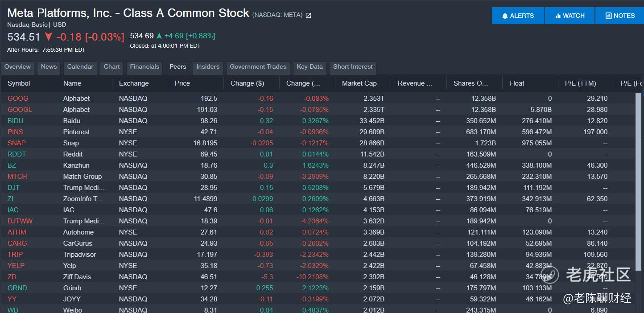Open the NOTES button
The width and height of the screenshot is (644, 313).
(x=620, y=16)
